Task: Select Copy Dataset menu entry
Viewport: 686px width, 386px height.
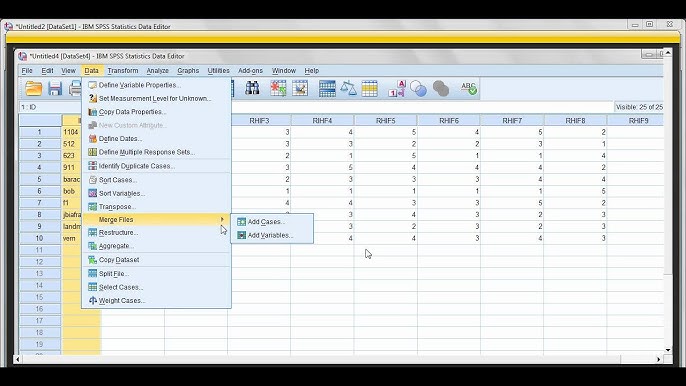Action: [156, 260]
